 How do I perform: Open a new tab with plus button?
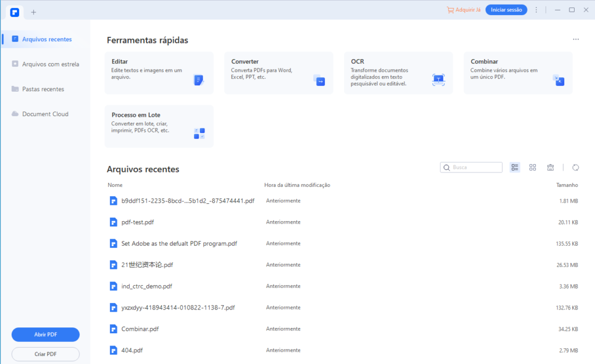pos(33,12)
